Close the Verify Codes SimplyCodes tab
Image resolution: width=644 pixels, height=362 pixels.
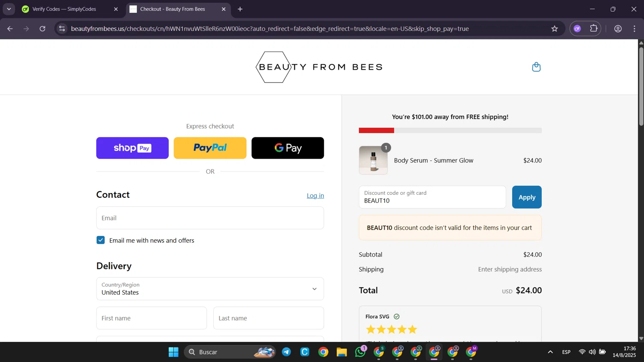click(x=115, y=9)
